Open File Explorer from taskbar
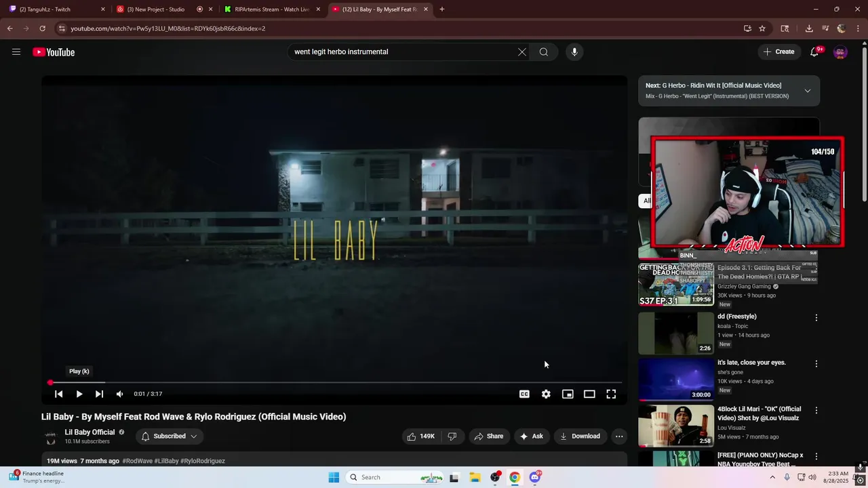Viewport: 868px width, 488px height. [x=475, y=477]
